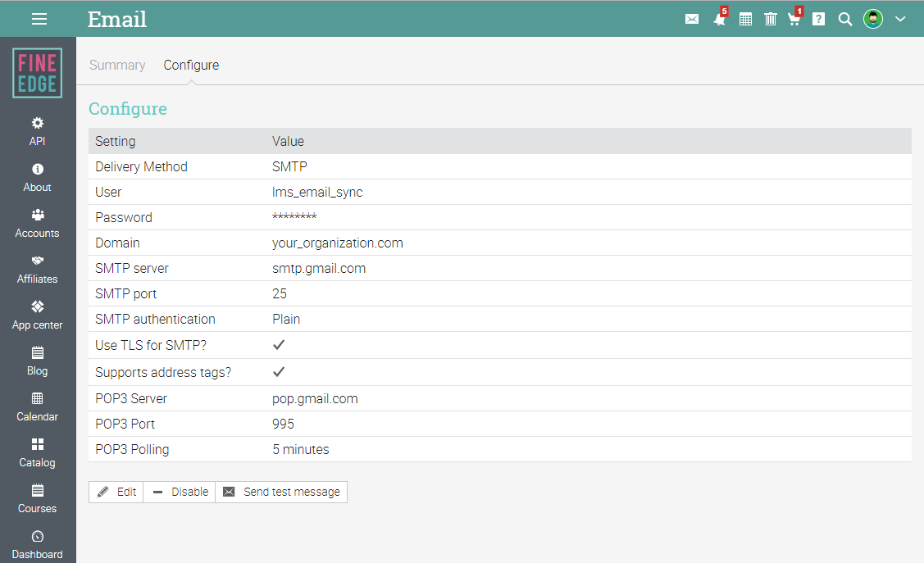Click the Delivery Method label
The image size is (924, 563).
pos(141,166)
